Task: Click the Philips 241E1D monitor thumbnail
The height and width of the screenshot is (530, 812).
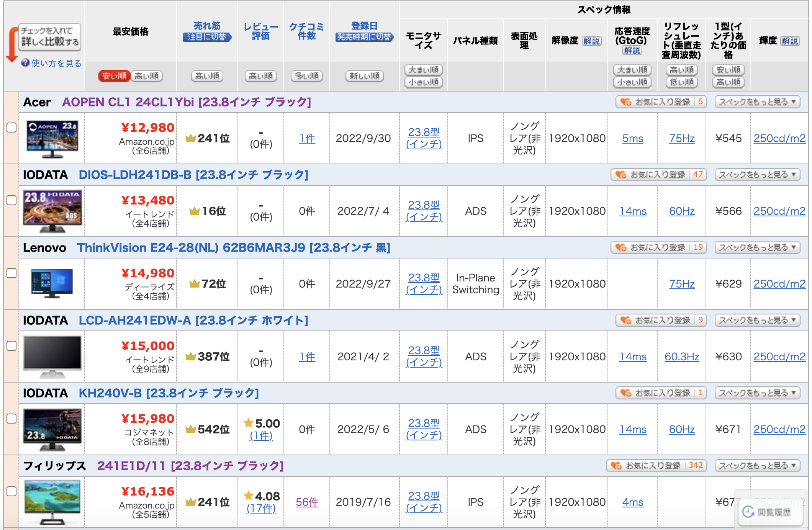Action: pyautogui.click(x=52, y=502)
